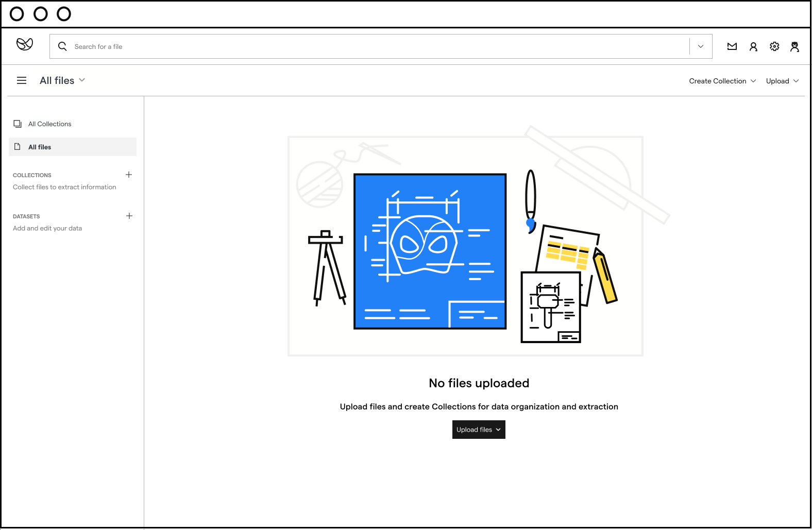Focus the Search for a file field
Viewport: 812px width, 530px height.
point(381,46)
